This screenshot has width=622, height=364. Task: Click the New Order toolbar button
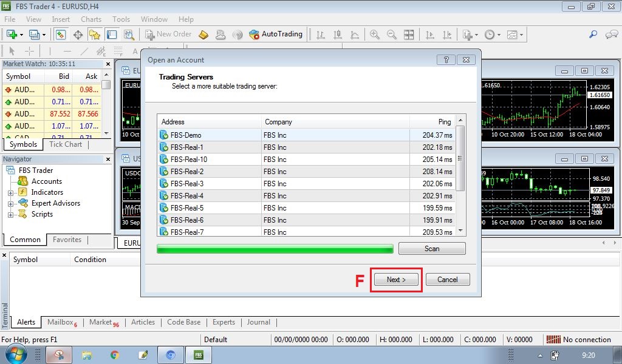[168, 35]
